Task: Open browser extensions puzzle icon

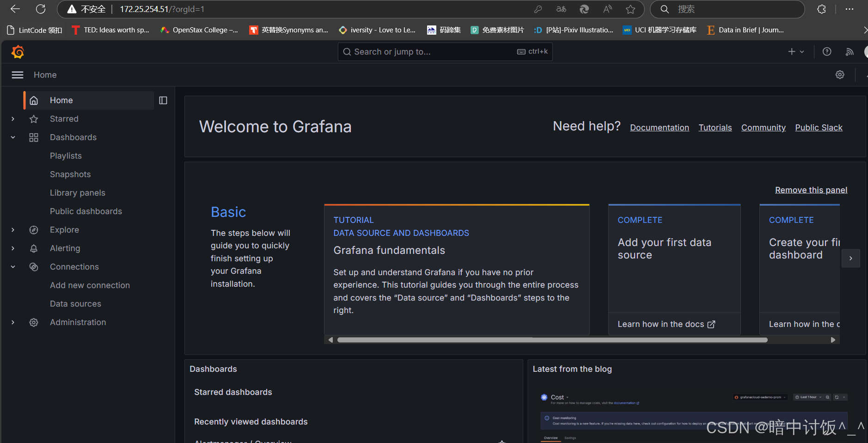Action: [x=821, y=9]
